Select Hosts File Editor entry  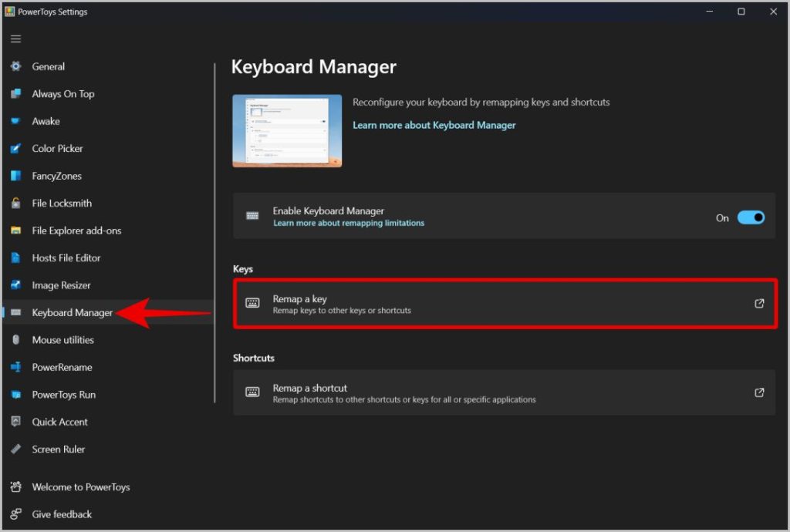click(108, 258)
